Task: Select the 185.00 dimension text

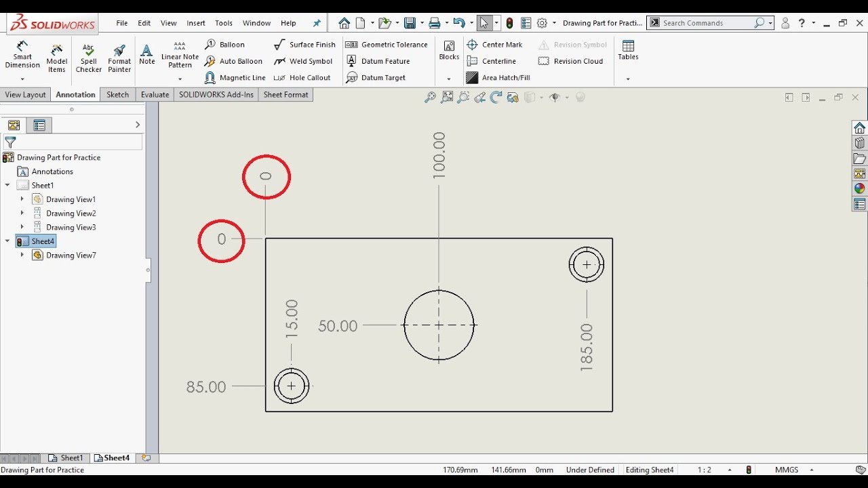Action: pos(587,348)
